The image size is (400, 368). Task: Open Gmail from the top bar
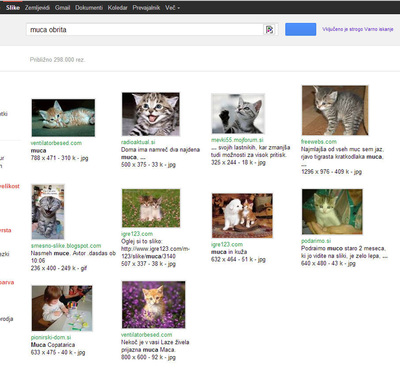62,7
